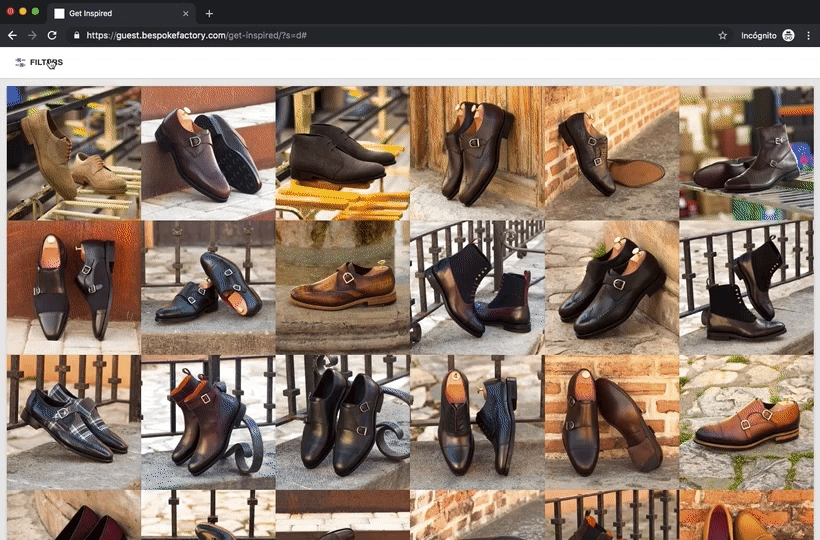
Task: Click the browser back arrow
Action: coord(12,35)
